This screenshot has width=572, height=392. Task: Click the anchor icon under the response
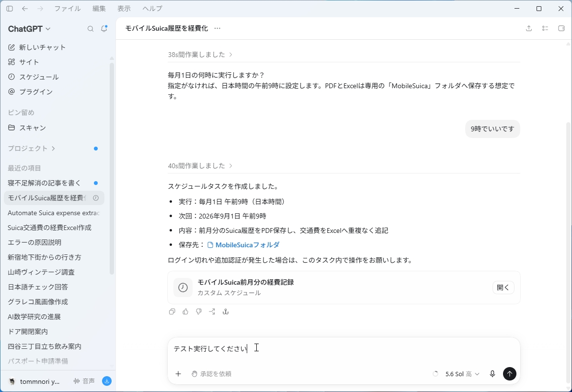(x=226, y=311)
